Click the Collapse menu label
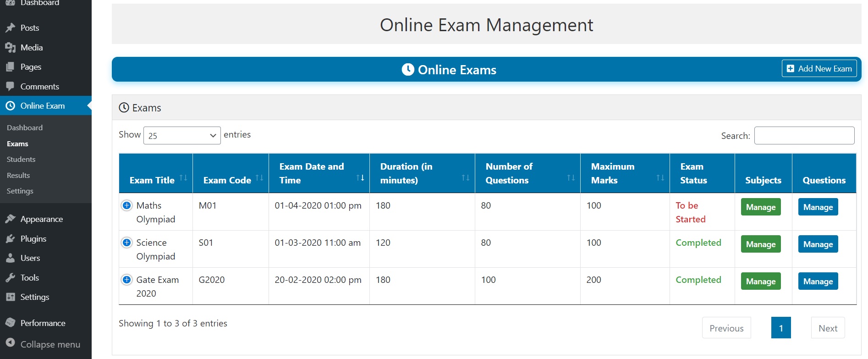The image size is (868, 359). [x=50, y=344]
